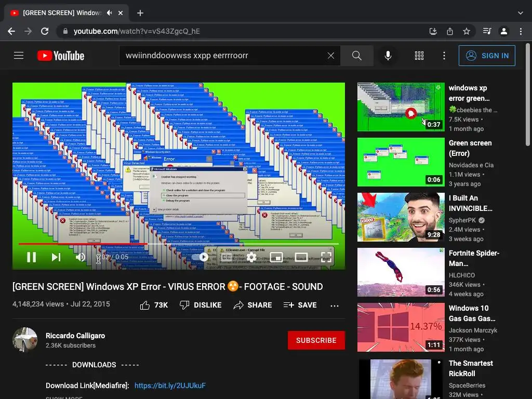Search by voice with the microphone icon
Viewport: 532px width, 399px height.
388,55
